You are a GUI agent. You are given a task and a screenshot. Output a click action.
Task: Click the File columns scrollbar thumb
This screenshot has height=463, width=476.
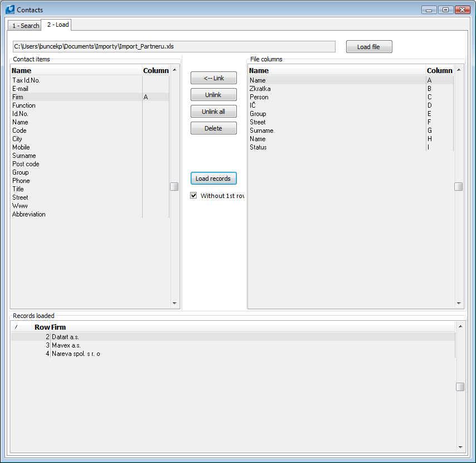pos(458,186)
